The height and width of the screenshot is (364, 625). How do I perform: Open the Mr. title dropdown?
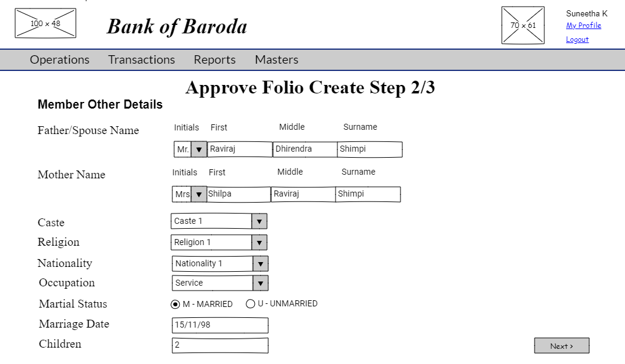pos(199,149)
